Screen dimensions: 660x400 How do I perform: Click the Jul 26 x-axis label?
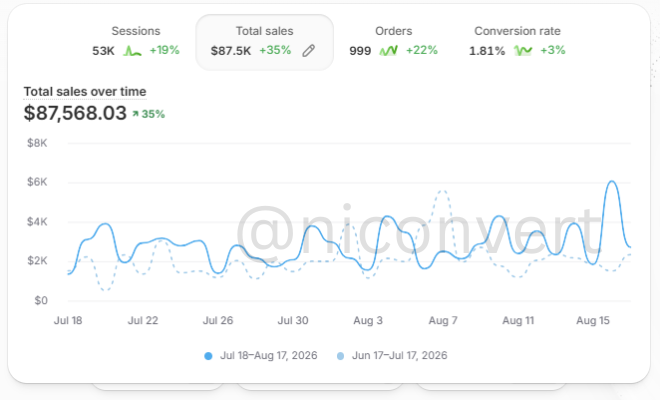coord(218,320)
